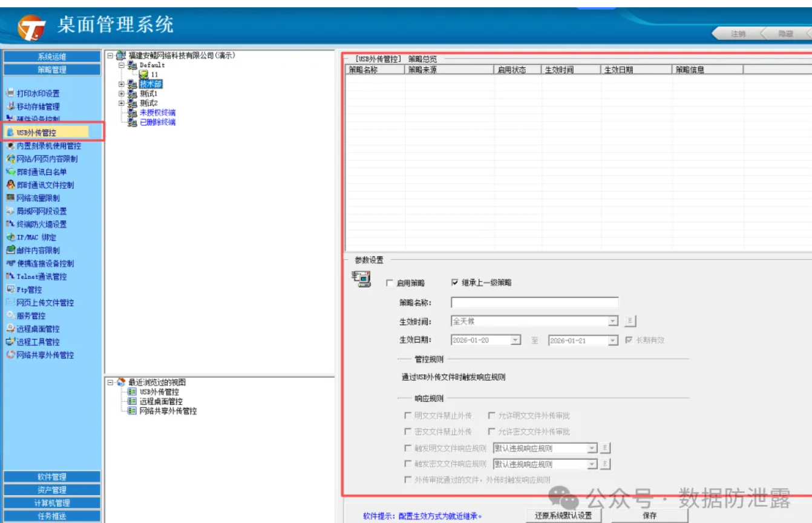Image resolution: width=812 pixels, height=523 pixels.
Task: Click the 移动存储管理 icon in the sidebar
Action: tap(10, 107)
